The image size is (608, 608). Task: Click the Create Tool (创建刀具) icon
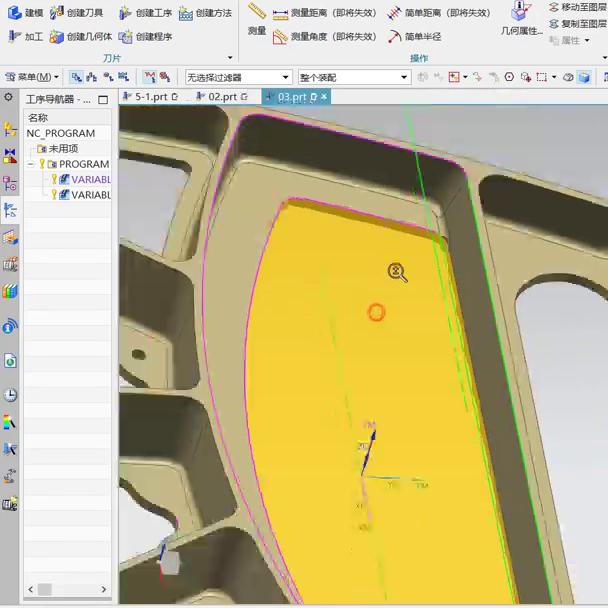57,13
